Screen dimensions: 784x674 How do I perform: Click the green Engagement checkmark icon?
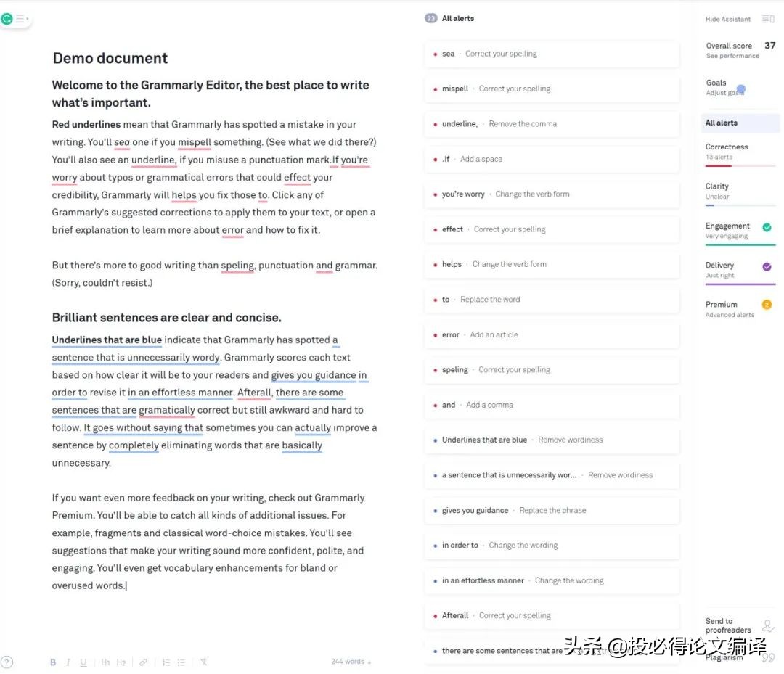point(767,227)
